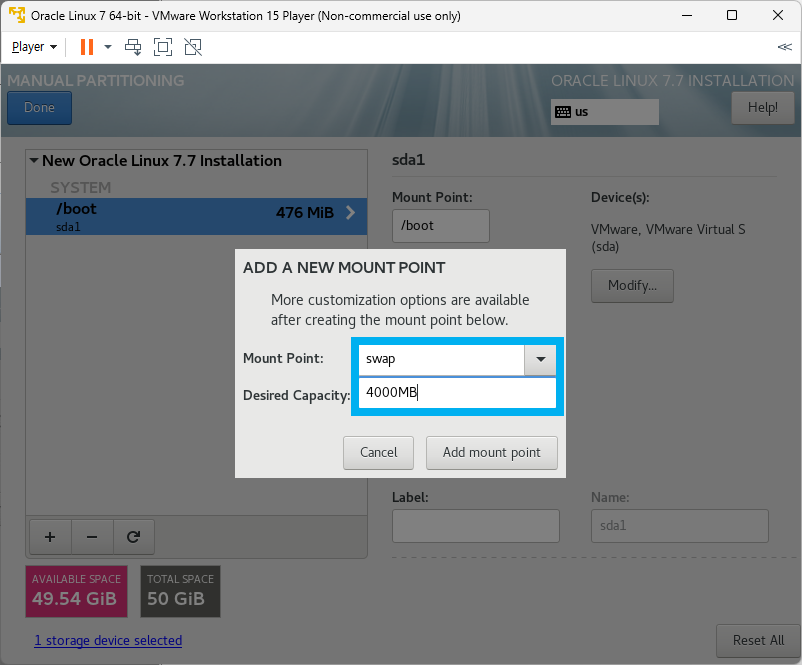Pause the virtual machine
The width and height of the screenshot is (802, 665).
[87, 47]
